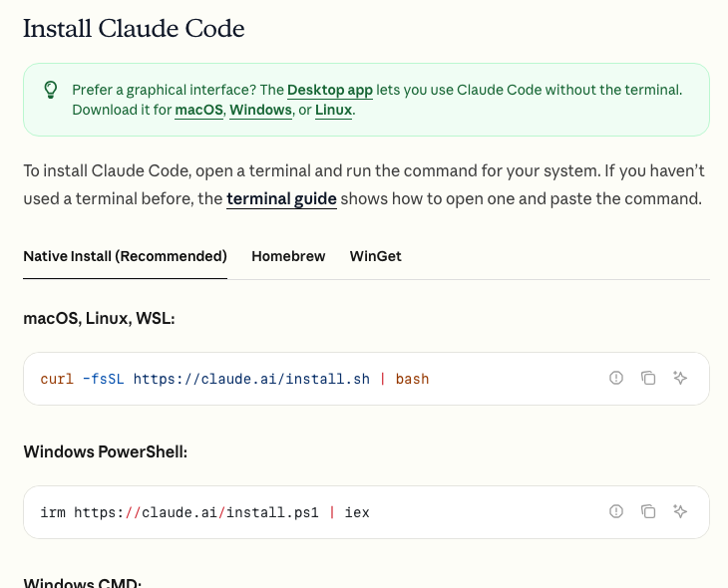Viewport: 728px width, 588px height.
Task: Click the sparkle AI icon on the irm block
Action: [x=680, y=511]
